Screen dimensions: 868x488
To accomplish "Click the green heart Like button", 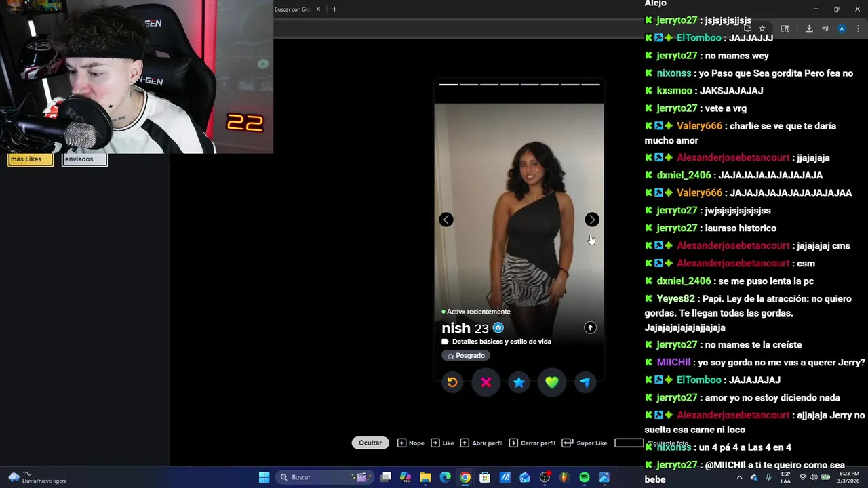I will 552,382.
